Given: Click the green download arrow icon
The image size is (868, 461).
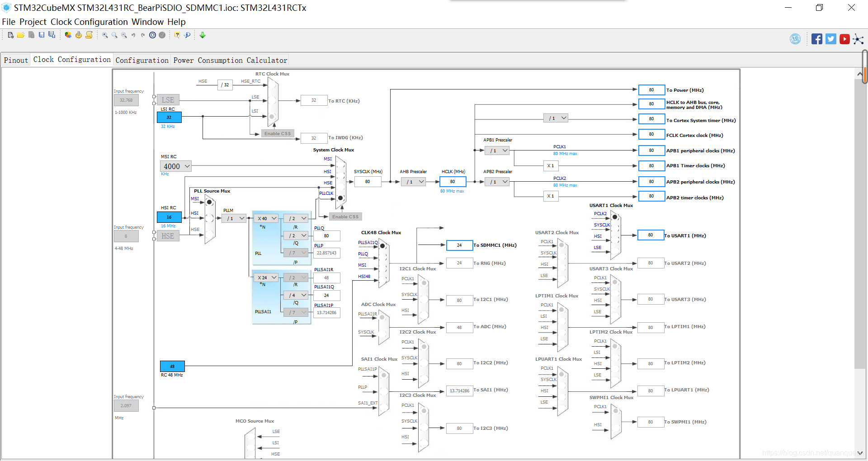Looking at the screenshot, I should [203, 35].
